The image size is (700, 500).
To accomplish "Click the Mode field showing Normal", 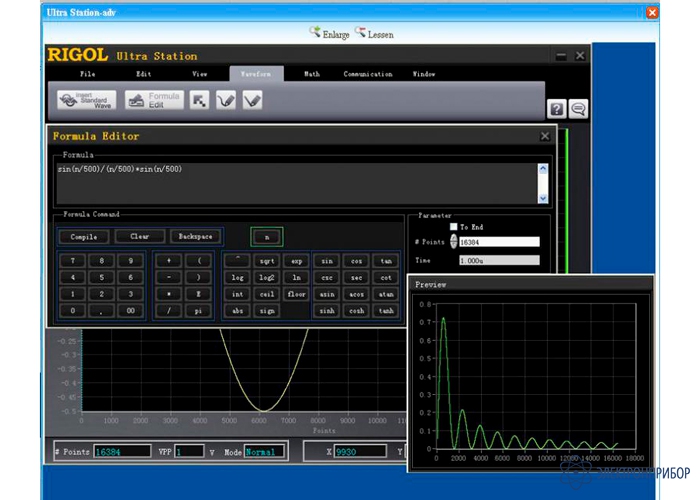I will point(264,452).
